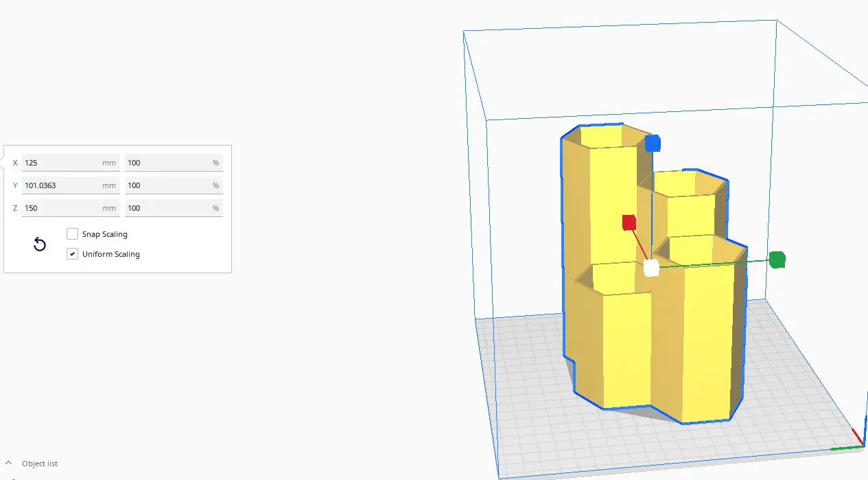Click the "Object list" label text
868x480 pixels.
coord(40,464)
